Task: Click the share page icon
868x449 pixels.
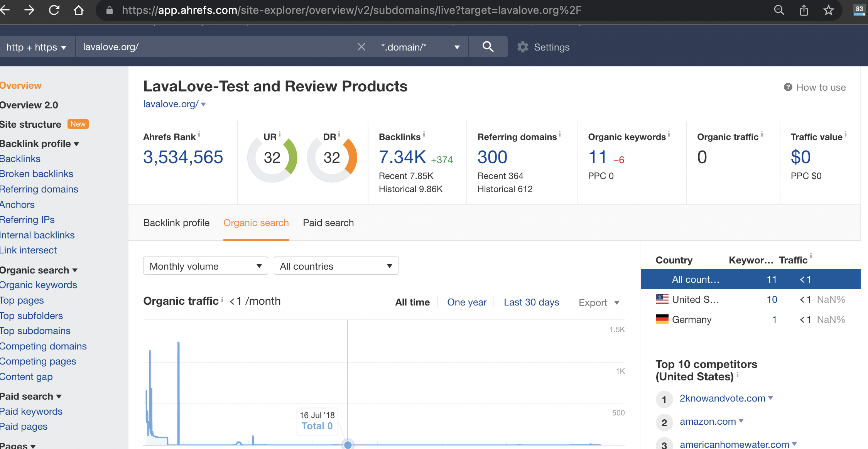Action: (x=804, y=10)
